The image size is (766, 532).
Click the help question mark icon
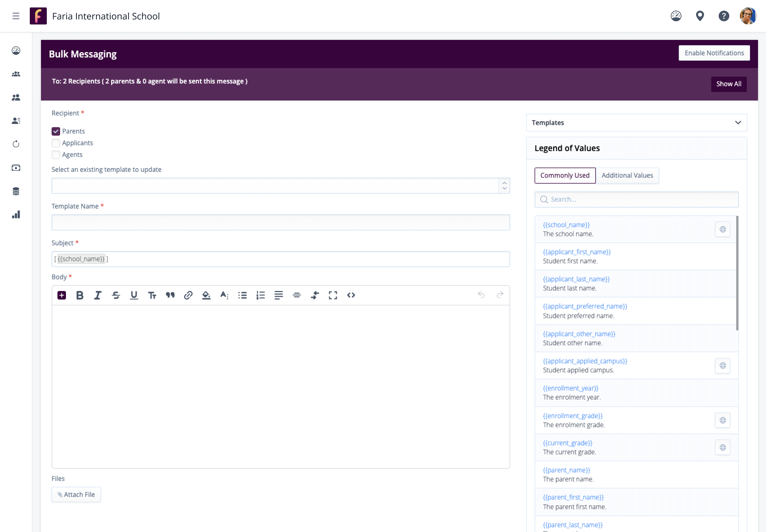tap(724, 16)
